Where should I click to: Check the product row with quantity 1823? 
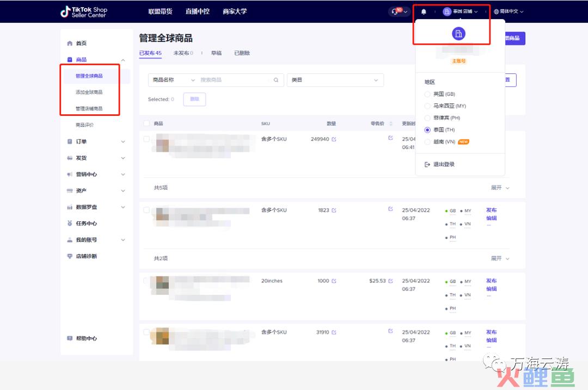pos(146,210)
